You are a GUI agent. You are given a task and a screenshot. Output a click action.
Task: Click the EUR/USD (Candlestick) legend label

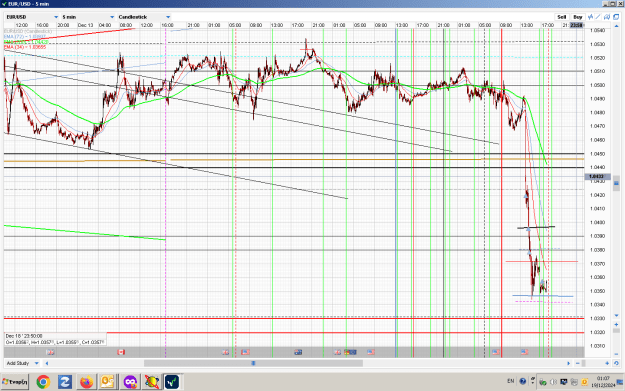(x=28, y=31)
